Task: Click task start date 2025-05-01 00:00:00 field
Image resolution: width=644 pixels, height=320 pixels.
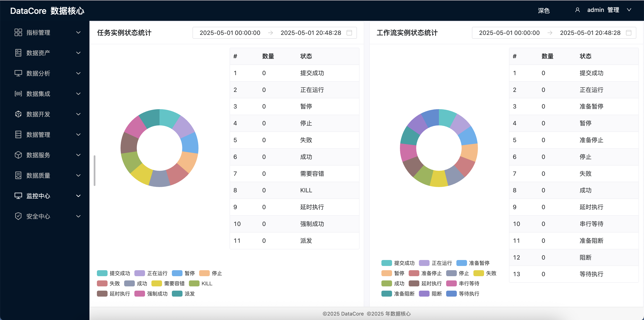Action: tap(230, 33)
